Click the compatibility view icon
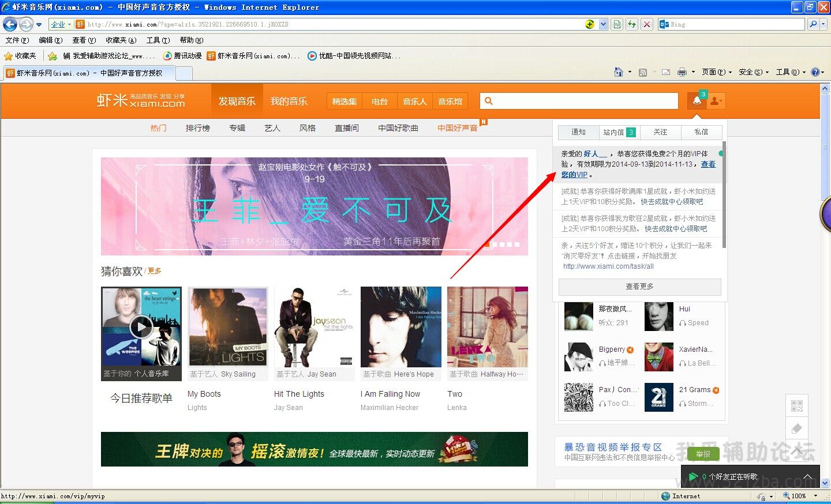This screenshot has height=504, width=831. (617, 24)
